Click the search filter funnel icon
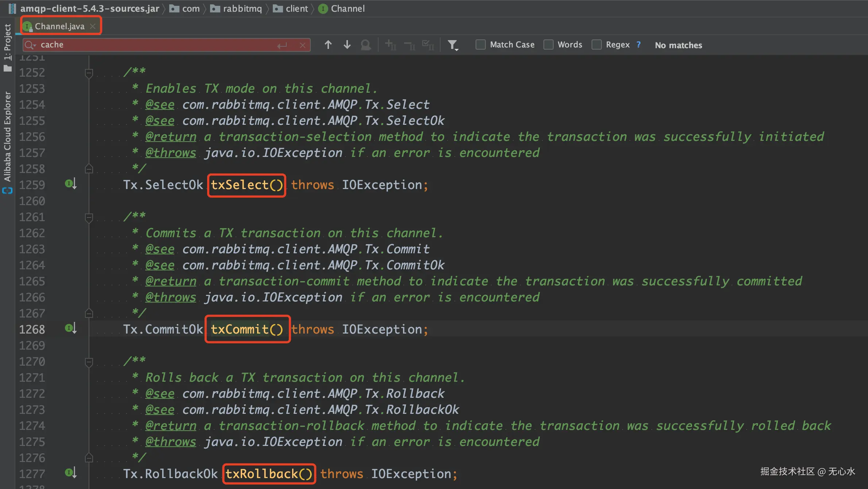Viewport: 868px width, 489px height. pos(453,45)
